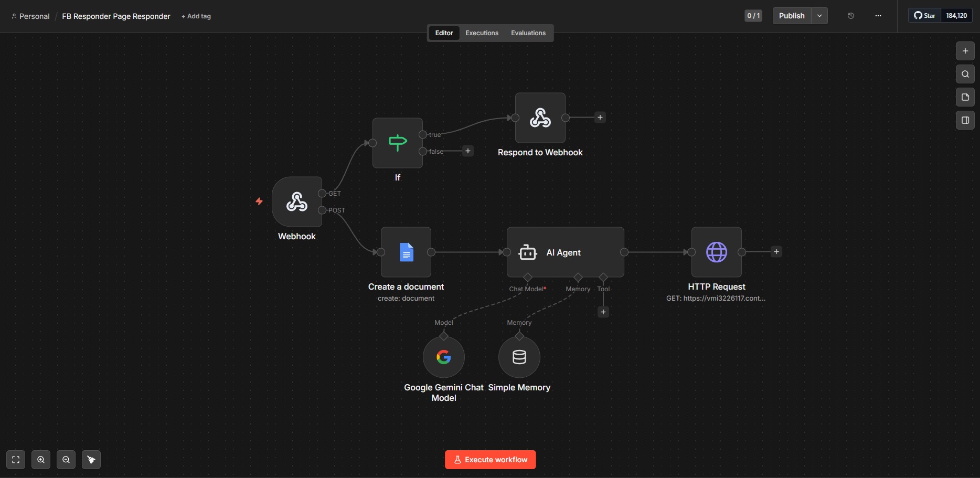Click the Publish button
This screenshot has width=980, height=478.
click(791, 16)
